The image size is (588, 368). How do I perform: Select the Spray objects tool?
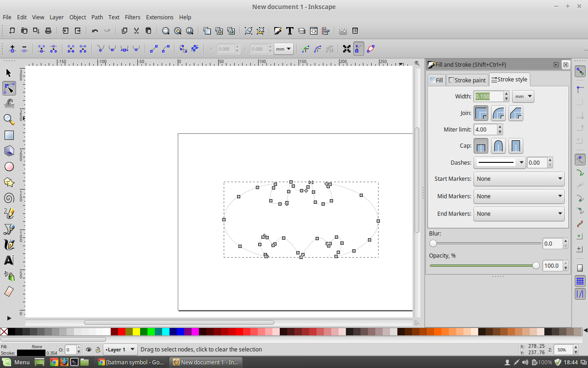[9, 276]
